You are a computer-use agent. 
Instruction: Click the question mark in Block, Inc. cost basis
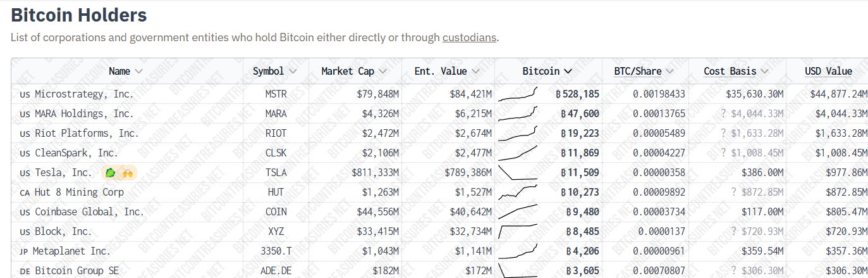[x=733, y=231]
